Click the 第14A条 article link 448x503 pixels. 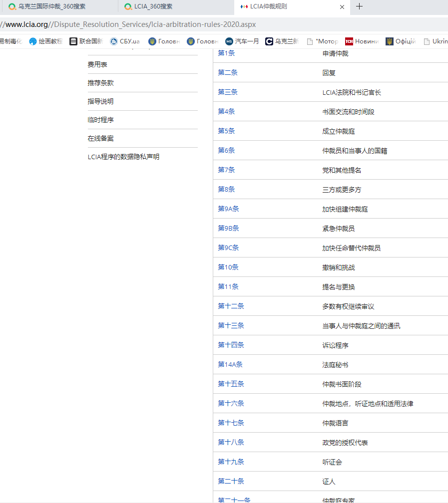(x=230, y=364)
